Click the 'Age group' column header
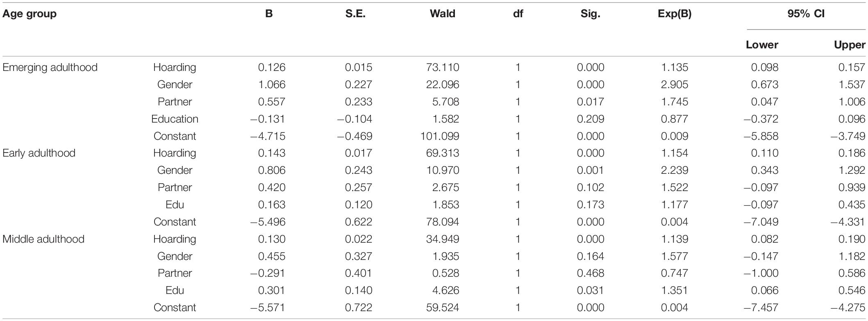868x321 pixels. [30, 14]
